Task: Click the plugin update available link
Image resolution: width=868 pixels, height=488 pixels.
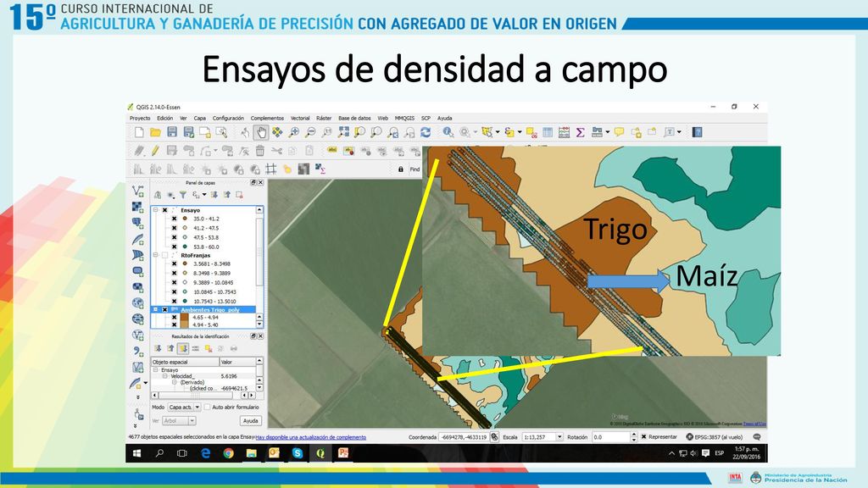Action: coord(310,438)
